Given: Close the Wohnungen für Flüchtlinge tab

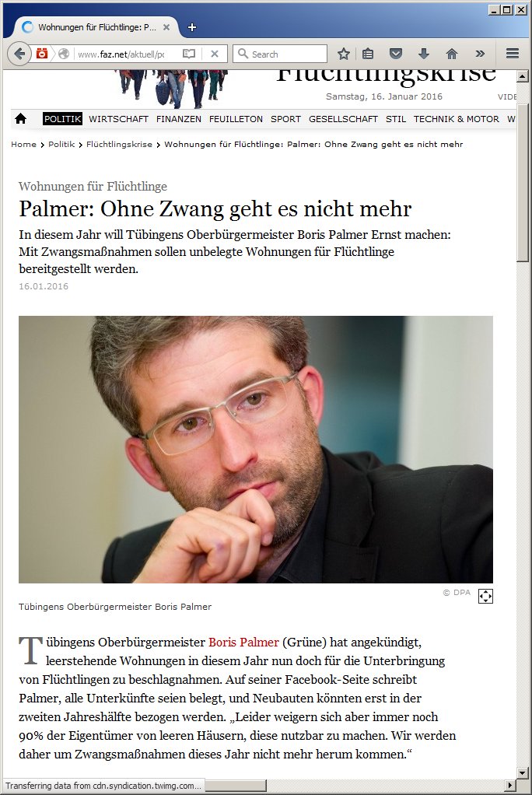Looking at the screenshot, I should (x=166, y=27).
